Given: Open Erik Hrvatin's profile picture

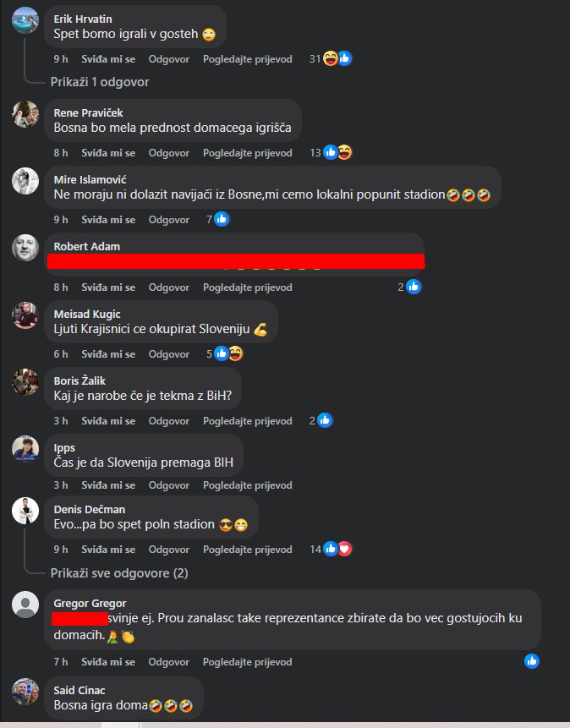Looking at the screenshot, I should tap(25, 20).
